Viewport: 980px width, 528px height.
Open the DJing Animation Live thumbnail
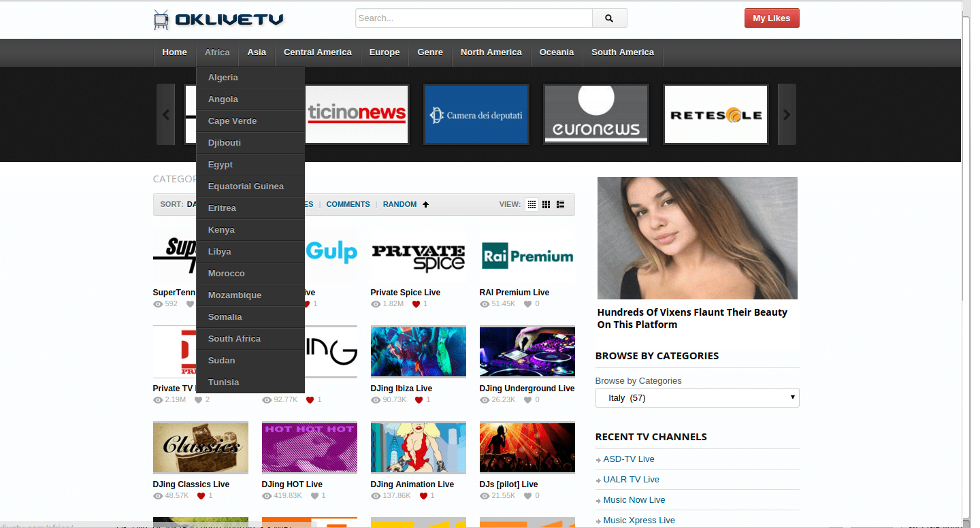(x=419, y=448)
